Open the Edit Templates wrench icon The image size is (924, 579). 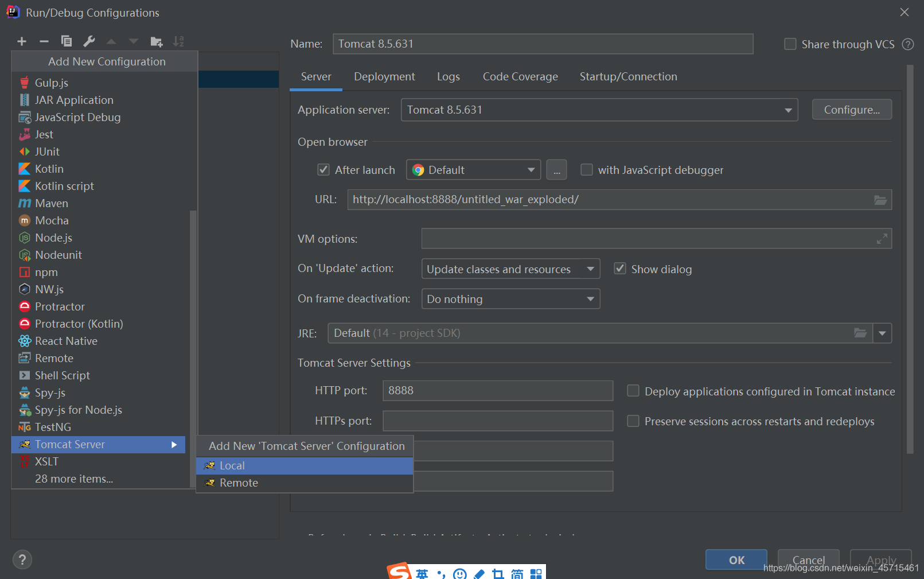[x=89, y=41]
